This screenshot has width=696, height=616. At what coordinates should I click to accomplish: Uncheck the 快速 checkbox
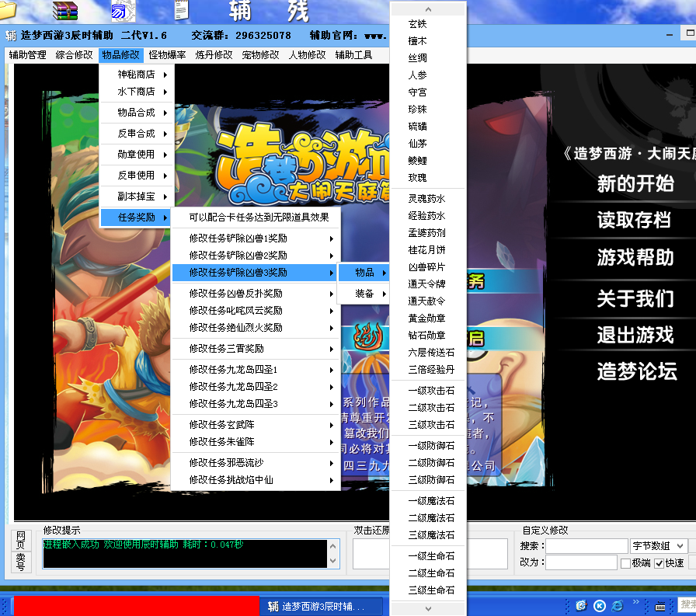[x=659, y=563]
